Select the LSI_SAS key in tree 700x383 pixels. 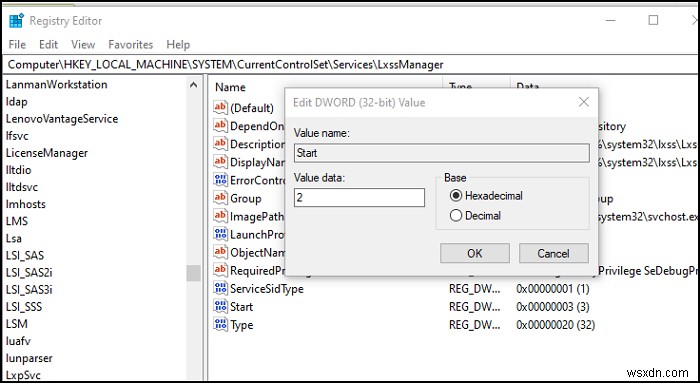click(25, 255)
